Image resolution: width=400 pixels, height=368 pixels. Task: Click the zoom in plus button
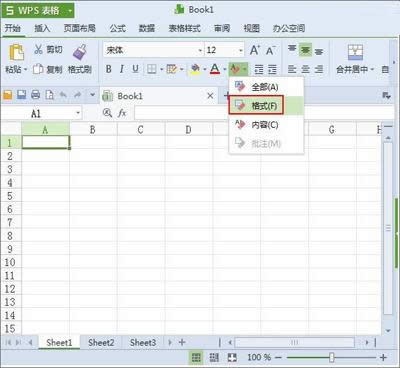tap(383, 358)
